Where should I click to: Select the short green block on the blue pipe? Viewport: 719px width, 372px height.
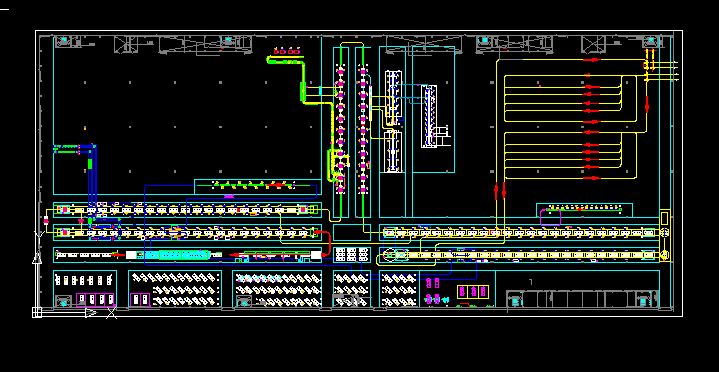(x=90, y=163)
